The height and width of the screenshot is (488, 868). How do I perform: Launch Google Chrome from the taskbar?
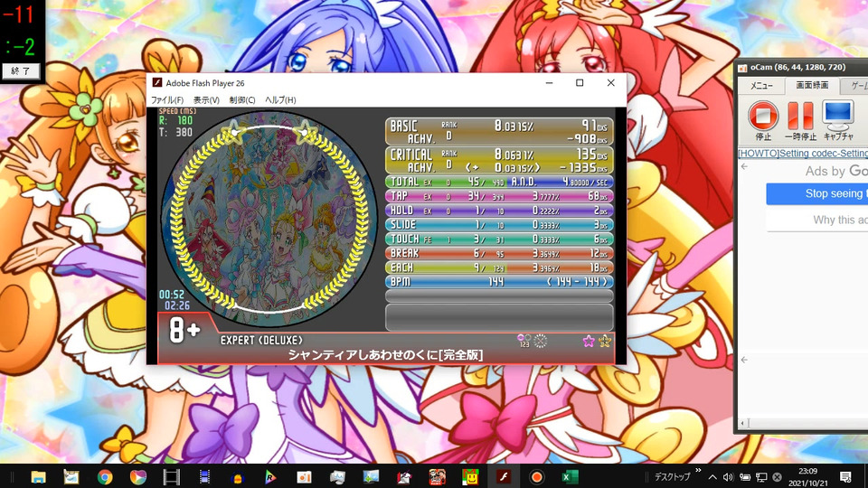[x=105, y=476]
